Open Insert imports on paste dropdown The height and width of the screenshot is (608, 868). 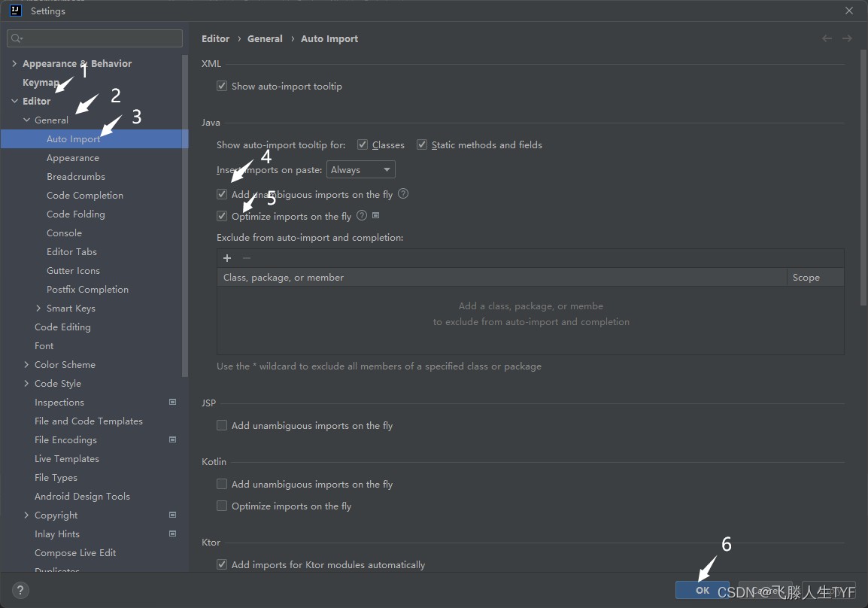click(361, 169)
